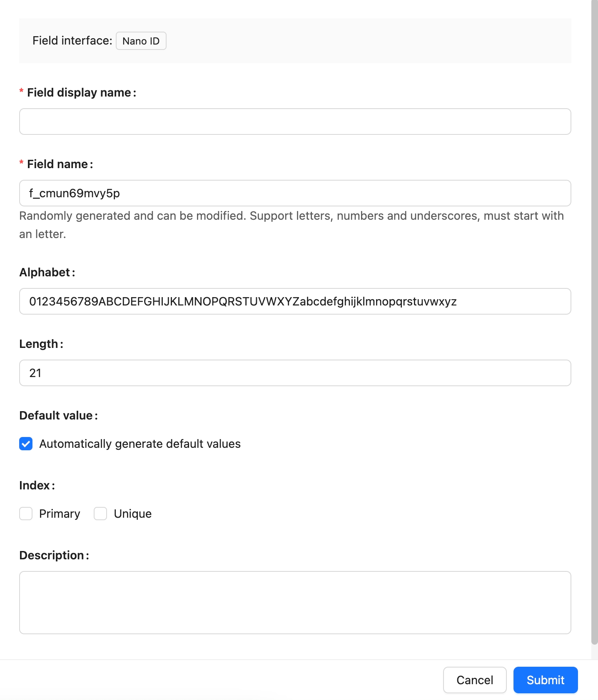Click the "Default value" section label
Image resolution: width=598 pixels, height=700 pixels.
coord(56,415)
